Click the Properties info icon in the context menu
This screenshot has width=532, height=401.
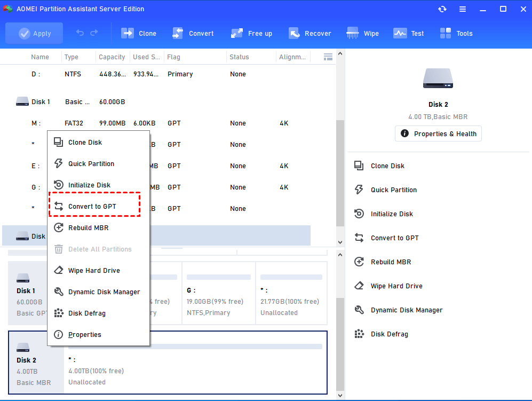click(x=59, y=334)
